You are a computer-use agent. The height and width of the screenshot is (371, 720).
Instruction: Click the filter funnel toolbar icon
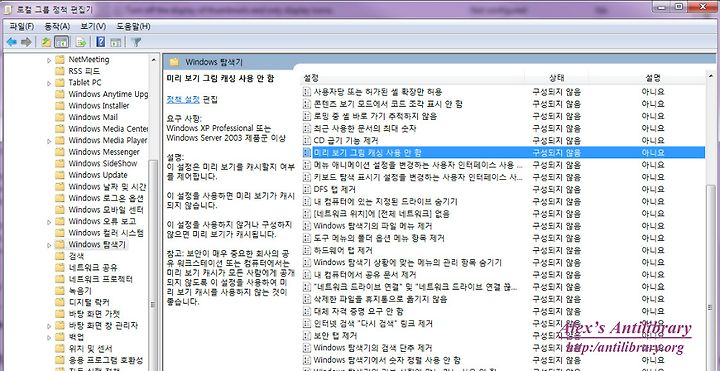tap(135, 42)
